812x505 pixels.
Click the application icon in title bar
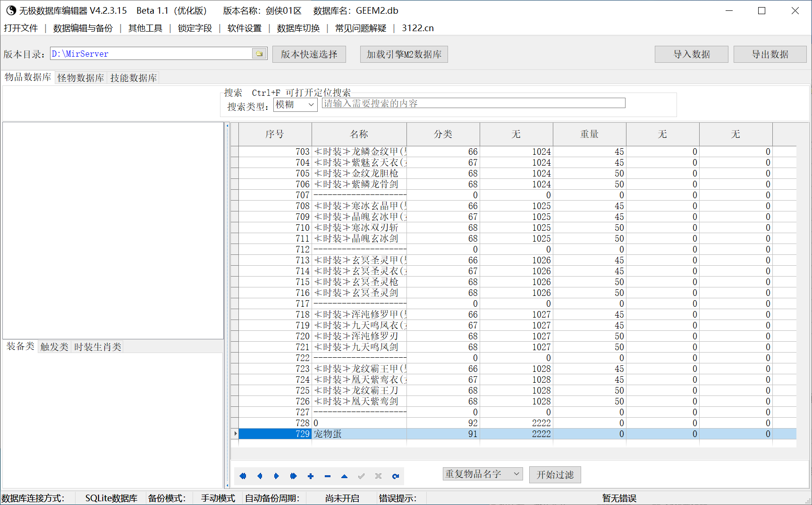[11, 10]
